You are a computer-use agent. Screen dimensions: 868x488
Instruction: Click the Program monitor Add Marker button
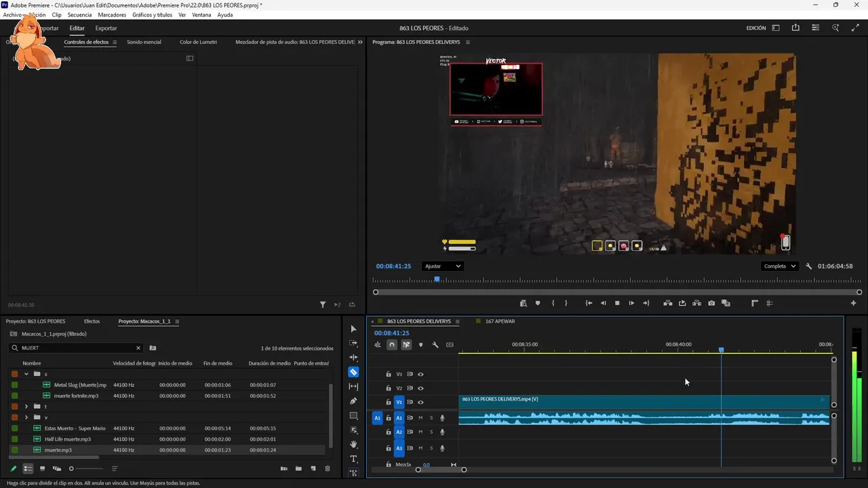(x=538, y=303)
